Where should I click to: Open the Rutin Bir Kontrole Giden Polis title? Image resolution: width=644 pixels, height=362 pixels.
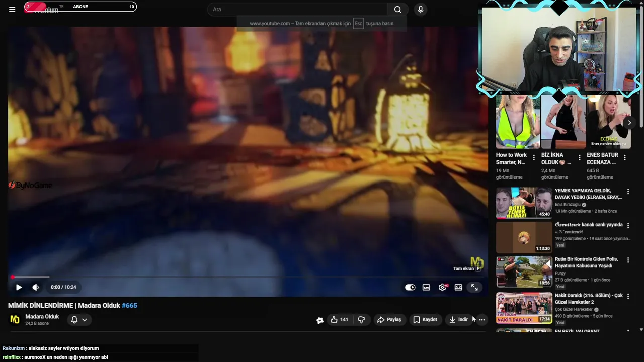tap(587, 262)
